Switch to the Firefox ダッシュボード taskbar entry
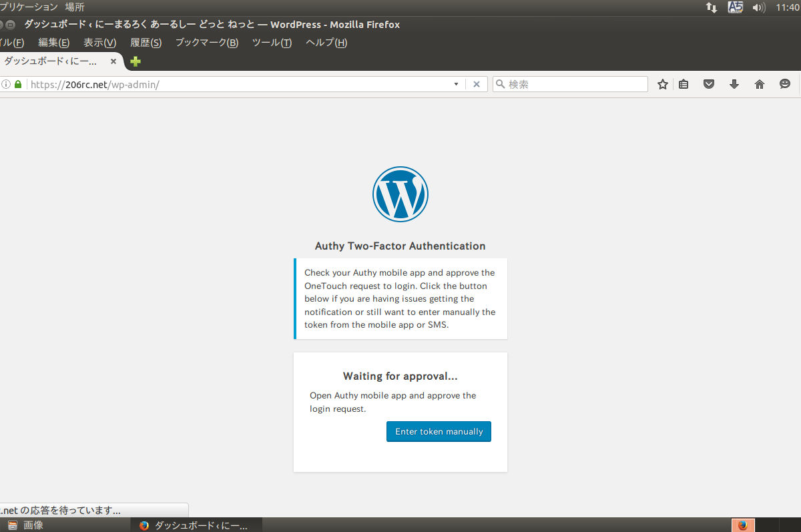Viewport: 801px width, 532px height. 195,525
